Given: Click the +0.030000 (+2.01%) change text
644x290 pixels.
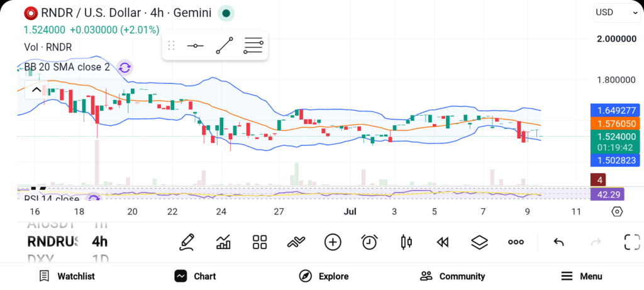Looking at the screenshot, I should click(x=114, y=30).
